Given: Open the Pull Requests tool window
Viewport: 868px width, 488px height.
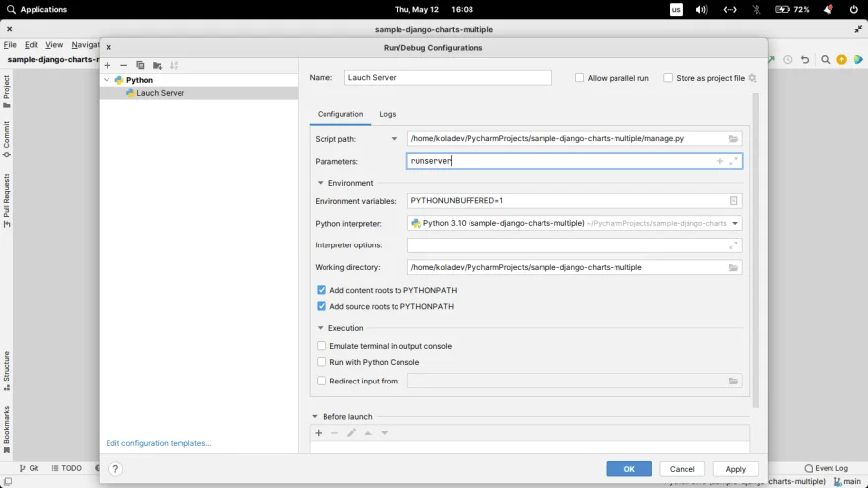Looking at the screenshot, I should (7, 200).
